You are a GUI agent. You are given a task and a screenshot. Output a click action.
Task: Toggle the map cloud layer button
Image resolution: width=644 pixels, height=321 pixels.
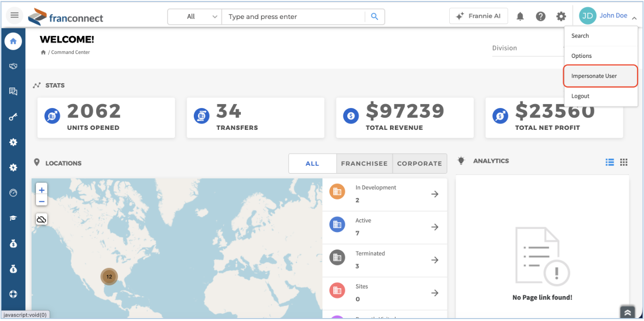[42, 219]
